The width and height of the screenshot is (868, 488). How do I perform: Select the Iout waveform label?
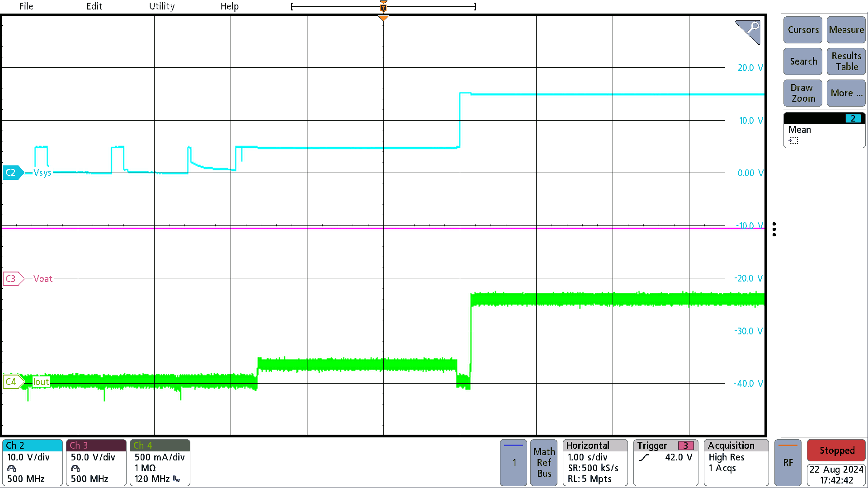[x=41, y=382]
